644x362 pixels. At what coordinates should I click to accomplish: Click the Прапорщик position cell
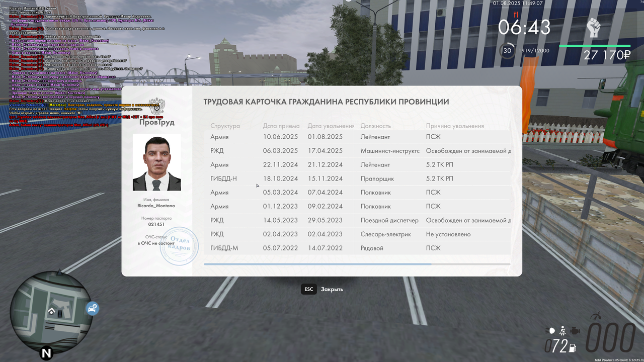point(377,178)
